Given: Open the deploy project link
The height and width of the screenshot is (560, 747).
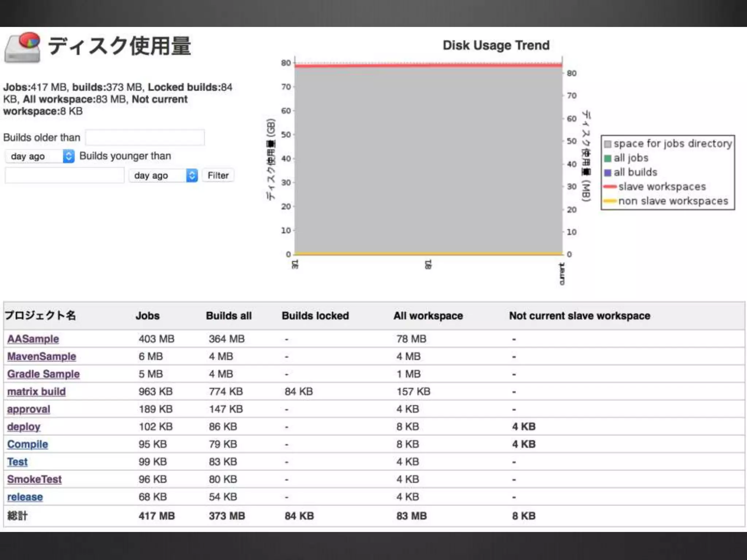Looking at the screenshot, I should (x=24, y=427).
